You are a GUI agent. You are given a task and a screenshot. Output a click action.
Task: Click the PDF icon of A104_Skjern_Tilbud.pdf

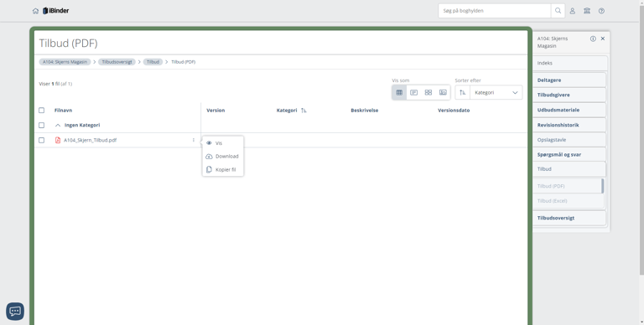[58, 140]
